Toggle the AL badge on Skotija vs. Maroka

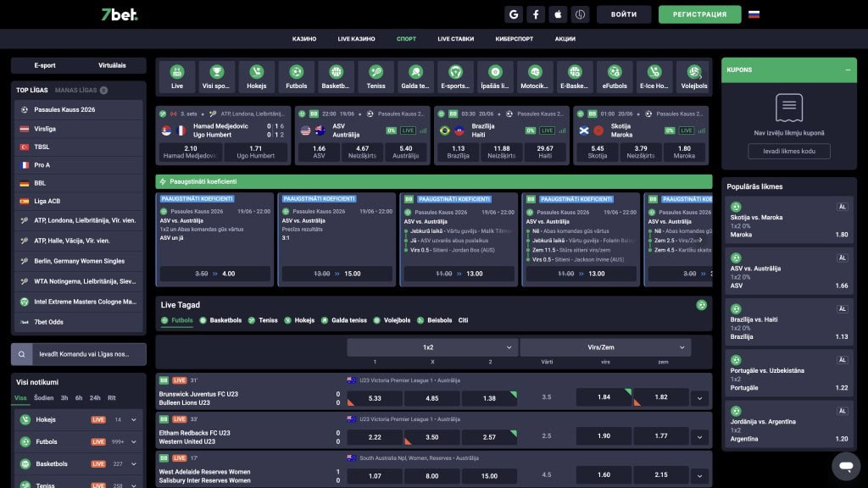[842, 207]
